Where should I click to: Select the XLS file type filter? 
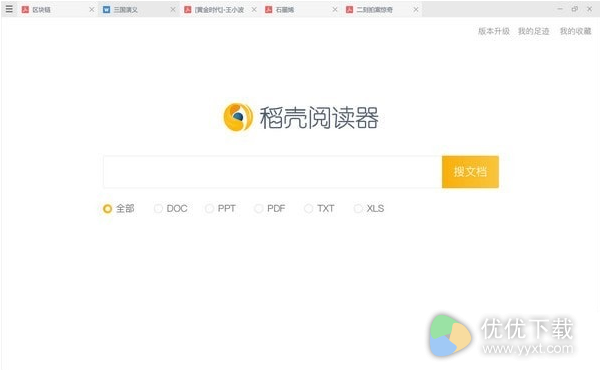coord(369,209)
